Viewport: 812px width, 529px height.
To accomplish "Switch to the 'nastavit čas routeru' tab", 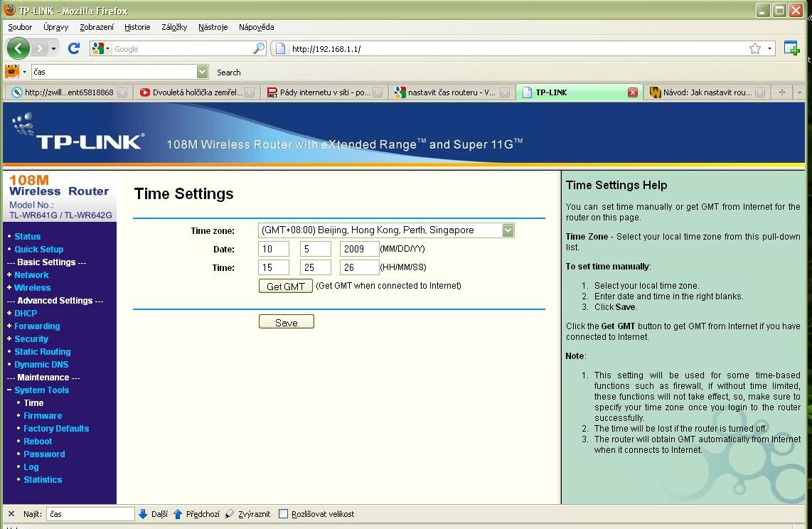I will [x=452, y=92].
